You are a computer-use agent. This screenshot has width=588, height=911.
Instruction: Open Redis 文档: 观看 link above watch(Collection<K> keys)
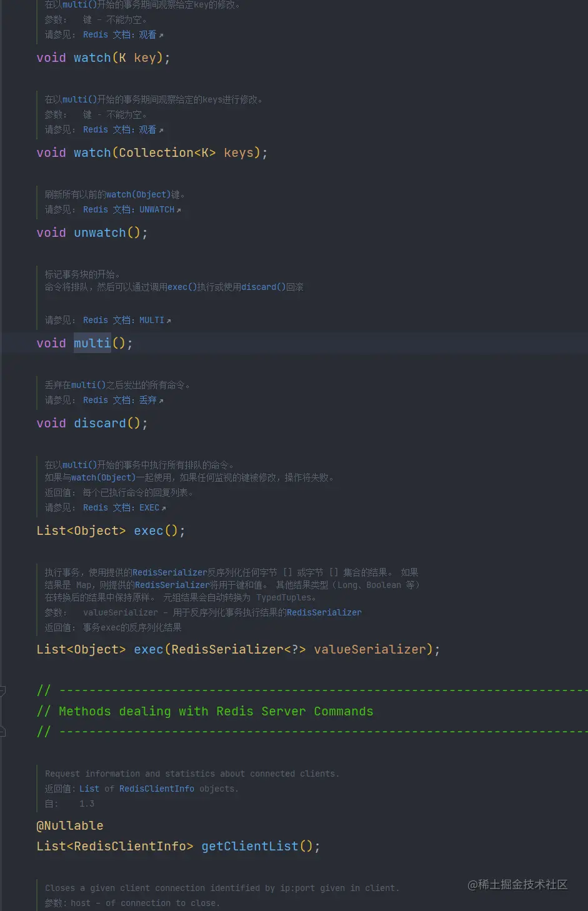coord(123,130)
